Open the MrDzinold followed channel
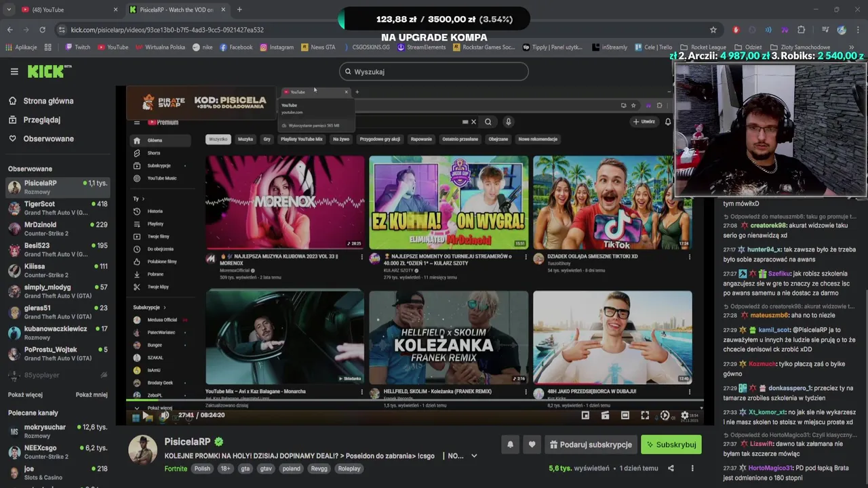Screen dimensions: 868x488 (58, 228)
